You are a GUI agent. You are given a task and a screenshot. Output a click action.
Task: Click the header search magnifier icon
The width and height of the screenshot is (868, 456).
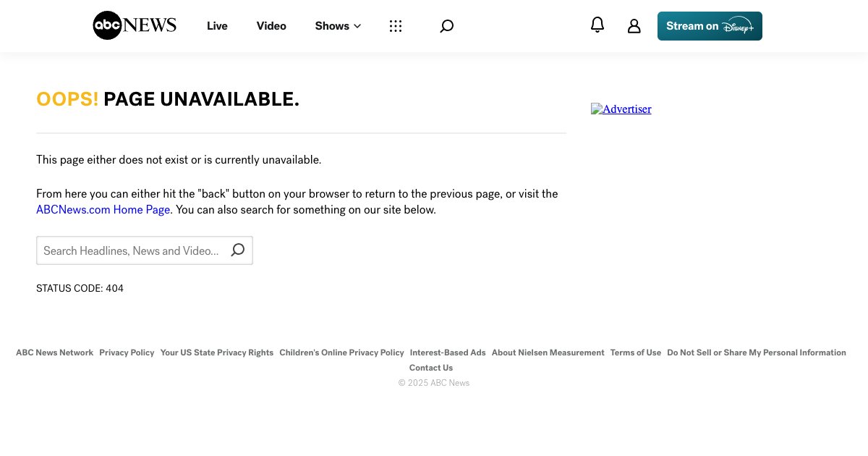pyautogui.click(x=447, y=26)
